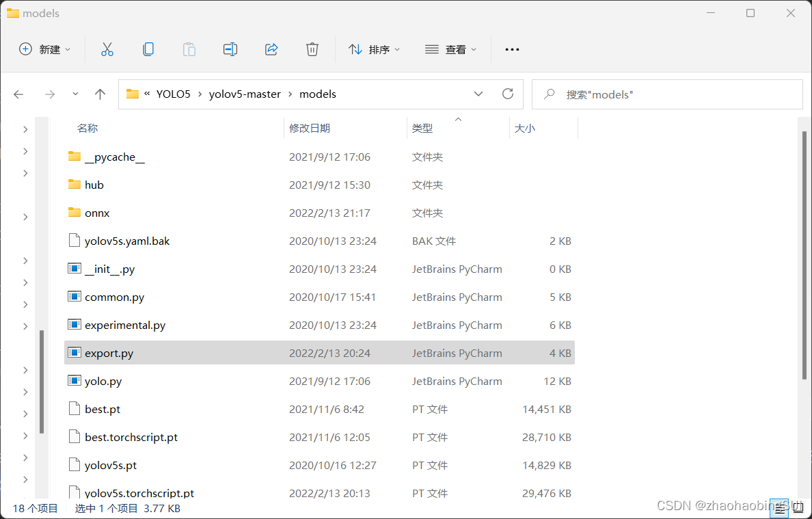Click the Share icon in toolbar
Viewport: 812px width, 519px height.
[x=271, y=49]
